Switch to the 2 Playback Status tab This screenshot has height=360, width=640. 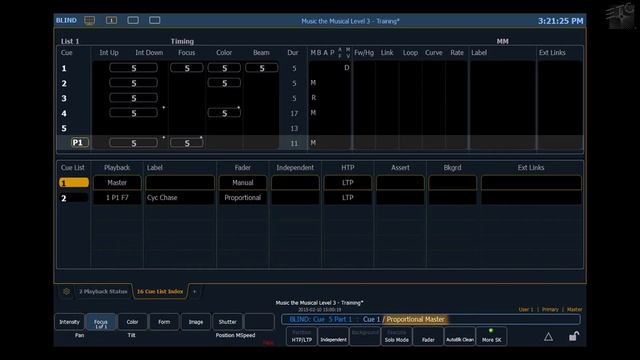[x=103, y=291]
